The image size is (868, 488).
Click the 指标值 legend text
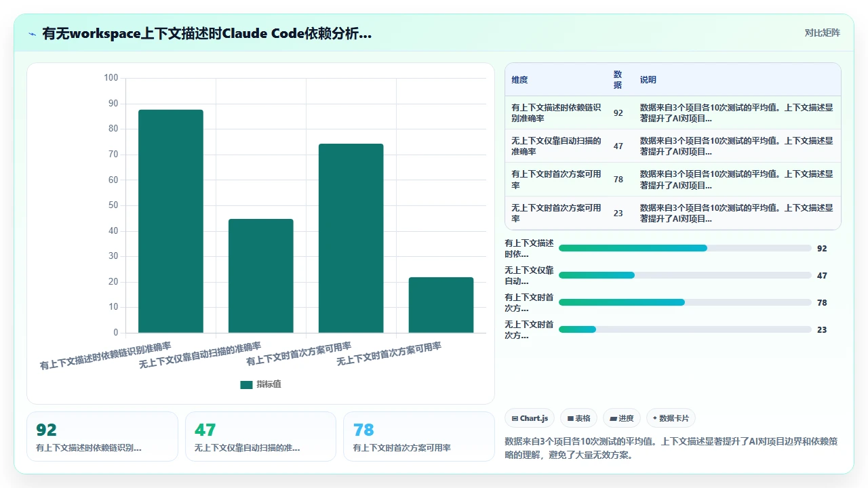click(269, 384)
